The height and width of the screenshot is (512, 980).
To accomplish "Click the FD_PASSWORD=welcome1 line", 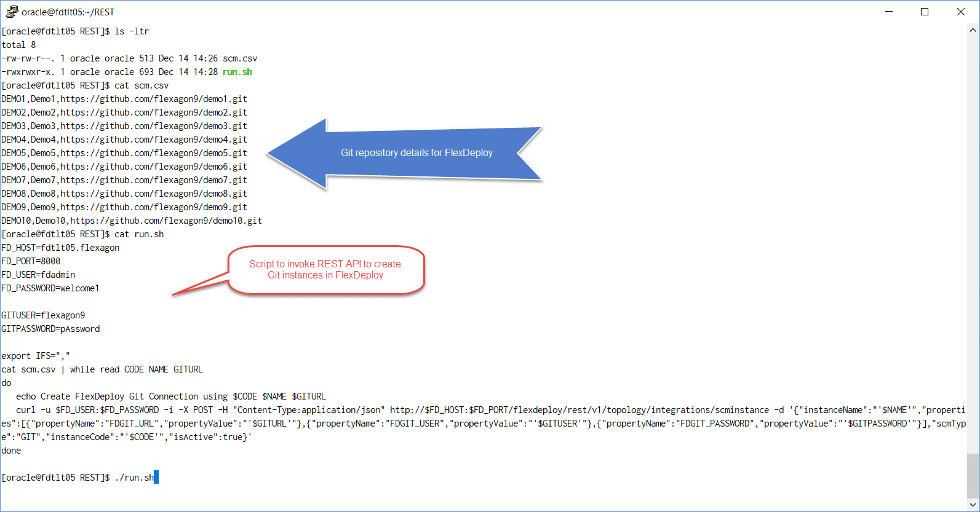I will pyautogui.click(x=50, y=288).
